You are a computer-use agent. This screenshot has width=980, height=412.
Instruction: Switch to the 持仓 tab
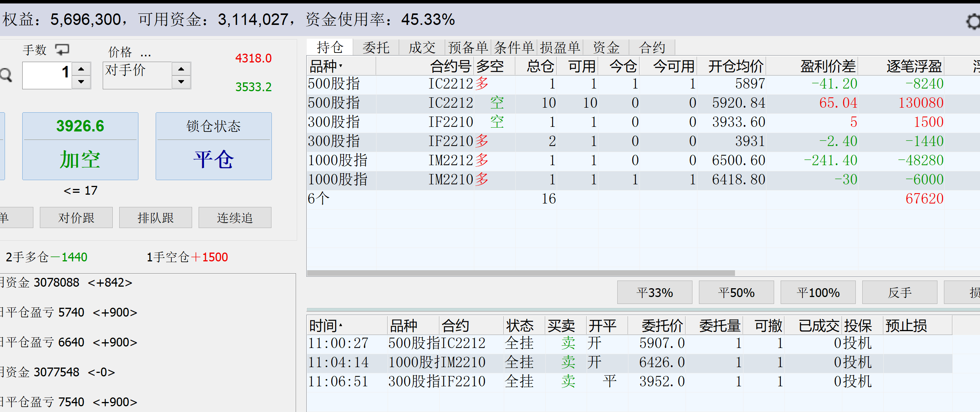[330, 48]
